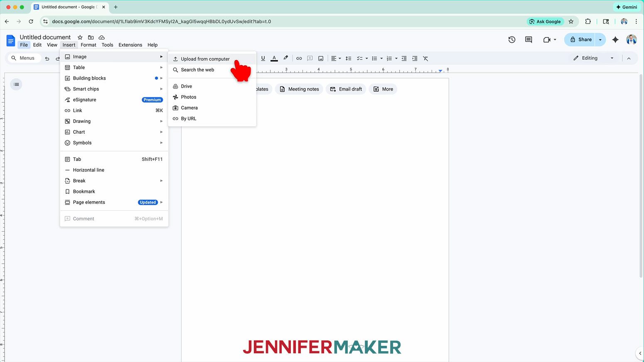Expand the Chart submenu

coord(114,132)
